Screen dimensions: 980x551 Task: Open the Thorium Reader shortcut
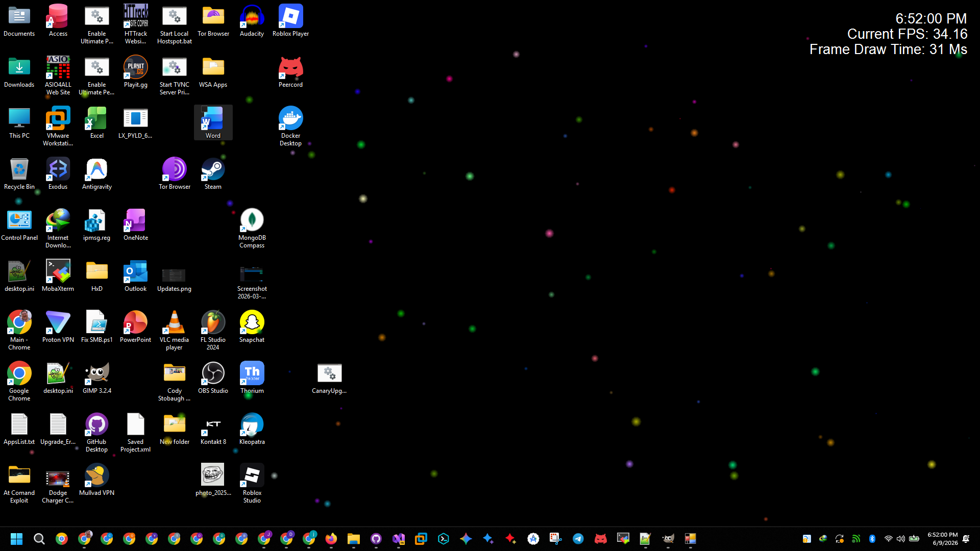tap(252, 378)
